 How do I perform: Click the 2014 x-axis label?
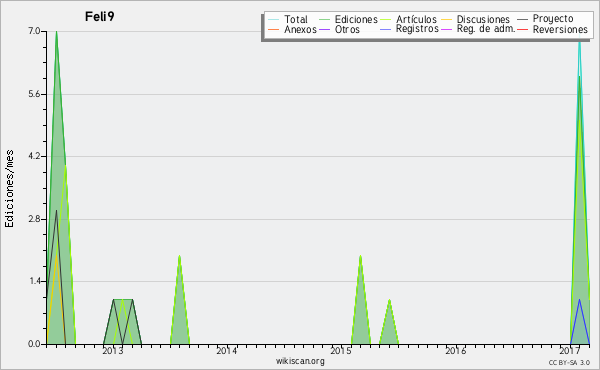[227, 351]
